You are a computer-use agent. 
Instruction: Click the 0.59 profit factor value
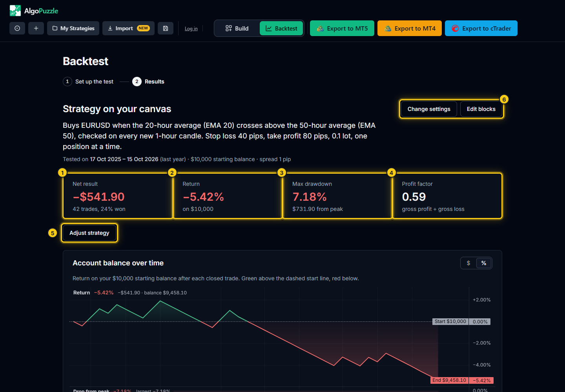414,197
